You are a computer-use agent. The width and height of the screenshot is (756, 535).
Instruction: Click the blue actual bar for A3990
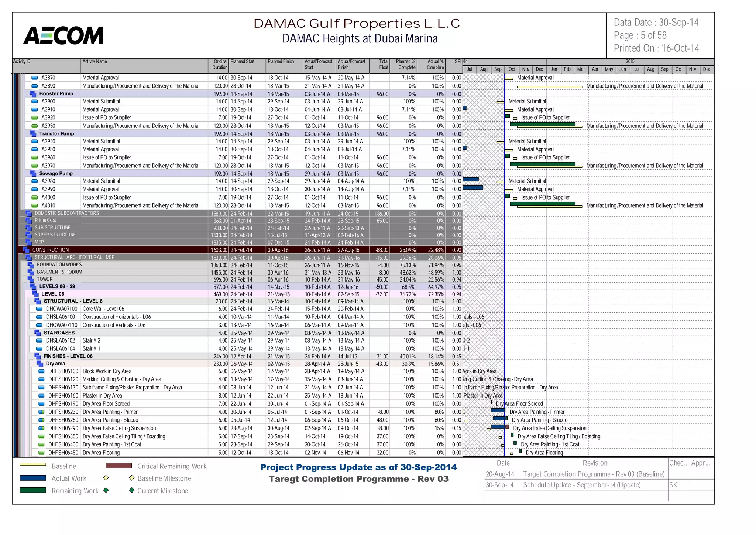(473, 188)
